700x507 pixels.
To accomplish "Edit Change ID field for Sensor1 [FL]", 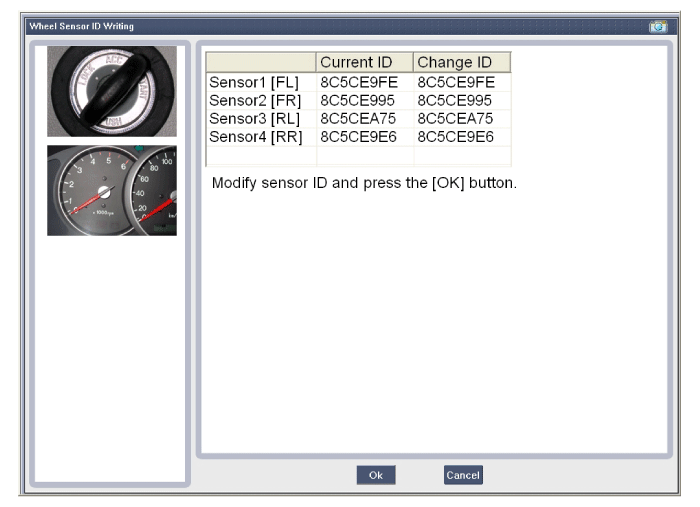I will 455,82.
